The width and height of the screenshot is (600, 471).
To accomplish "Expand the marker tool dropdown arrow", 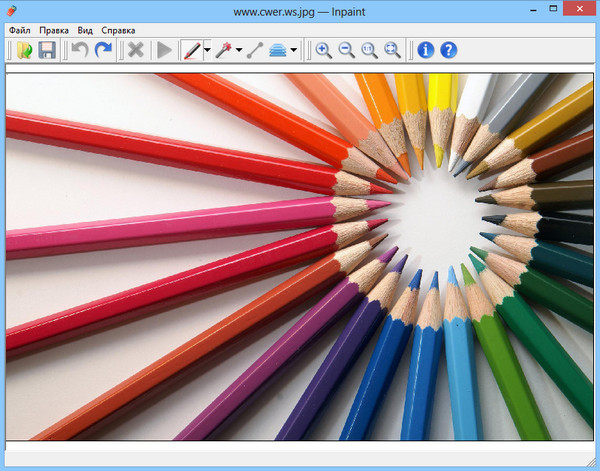I will [207, 50].
